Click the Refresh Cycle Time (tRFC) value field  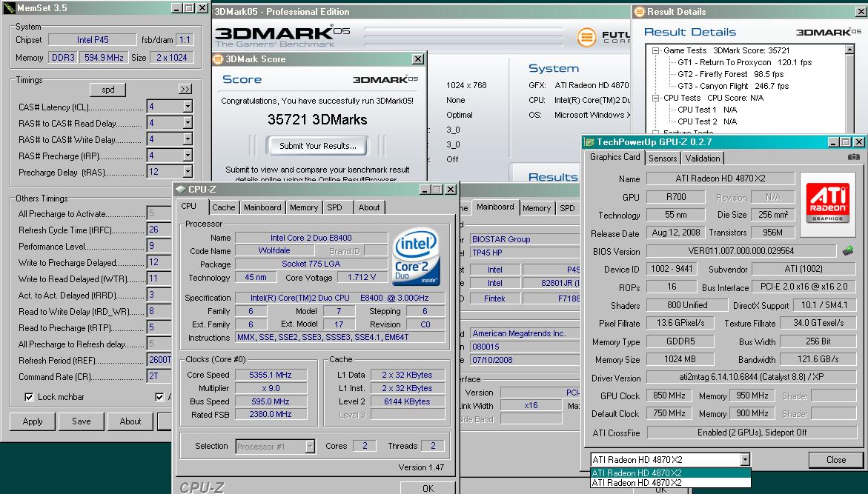(159, 230)
